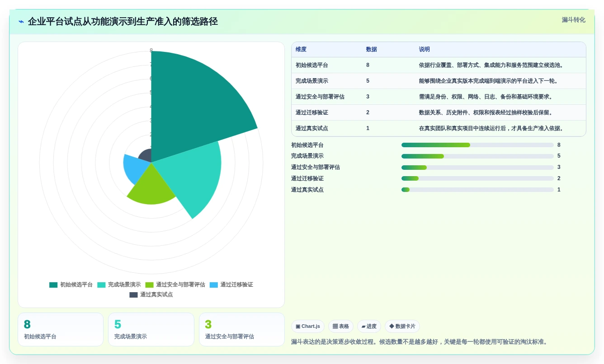
Task: Open the data card showing 8
Action: 61,330
